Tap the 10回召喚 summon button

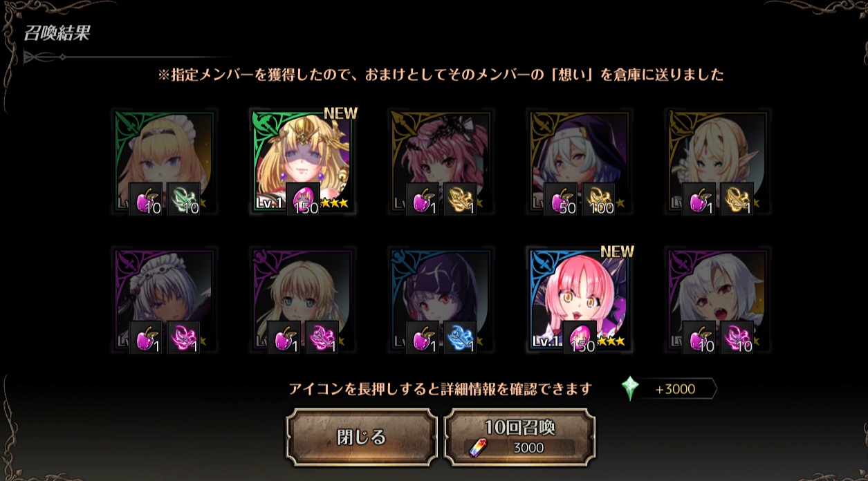(519, 437)
